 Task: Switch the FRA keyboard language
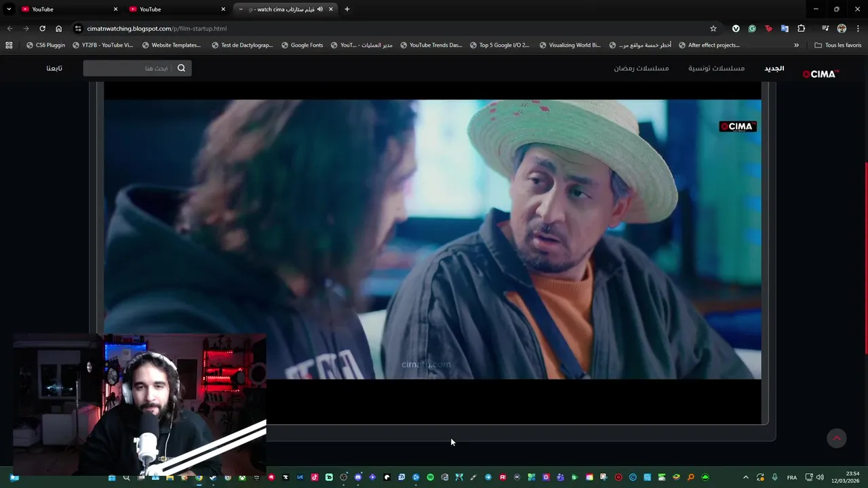pyautogui.click(x=791, y=477)
